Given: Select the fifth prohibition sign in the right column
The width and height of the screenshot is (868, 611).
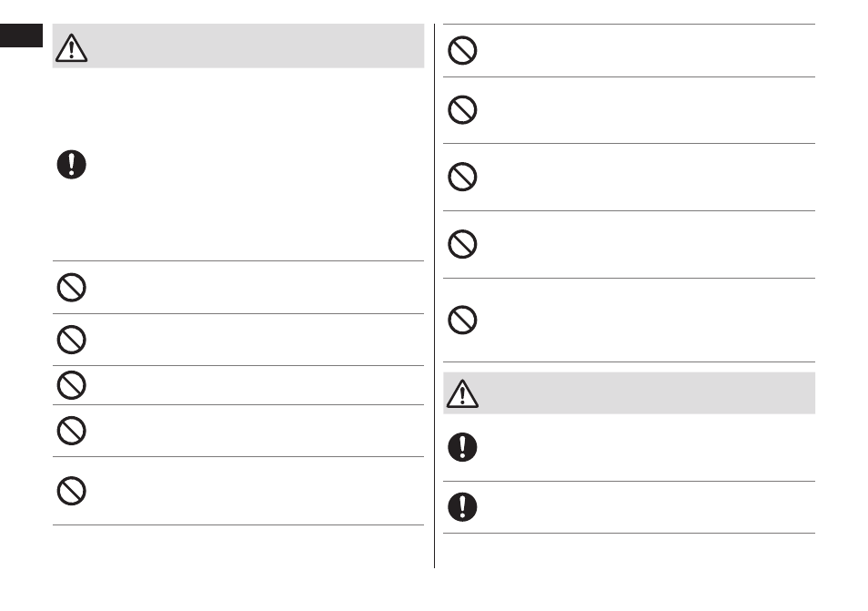Looking at the screenshot, I should click(462, 320).
